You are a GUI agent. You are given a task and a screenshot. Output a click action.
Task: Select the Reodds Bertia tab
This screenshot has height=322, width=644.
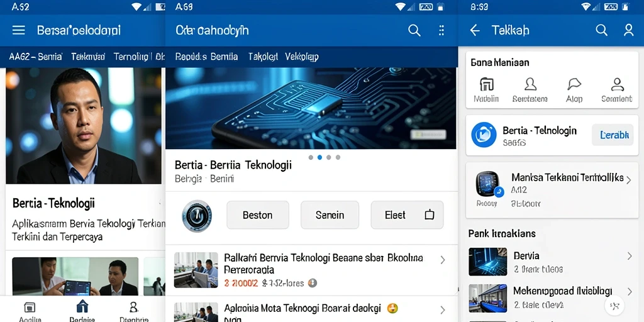(x=206, y=57)
